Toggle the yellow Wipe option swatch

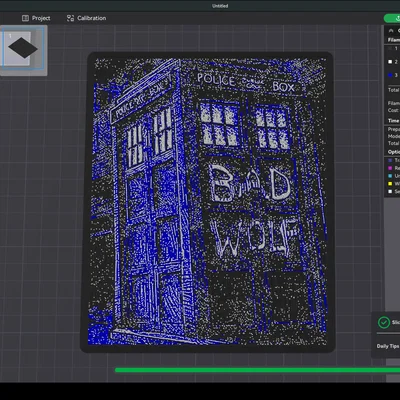click(390, 184)
